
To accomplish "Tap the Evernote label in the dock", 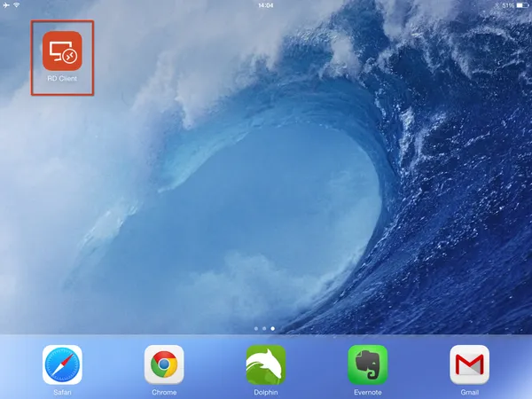I will (x=368, y=392).
